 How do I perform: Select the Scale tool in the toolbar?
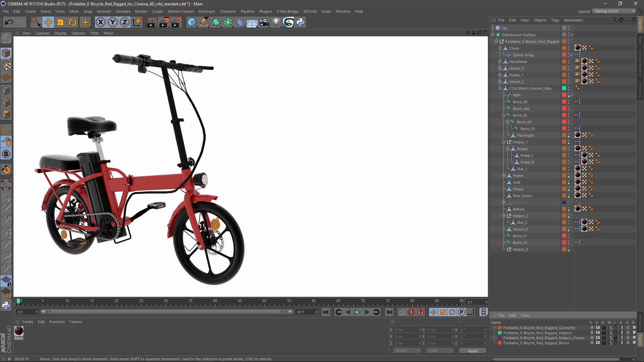tap(60, 22)
